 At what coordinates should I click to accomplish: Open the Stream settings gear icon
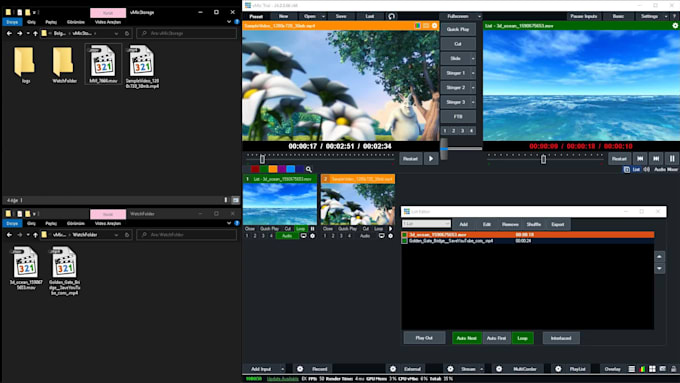coord(451,369)
